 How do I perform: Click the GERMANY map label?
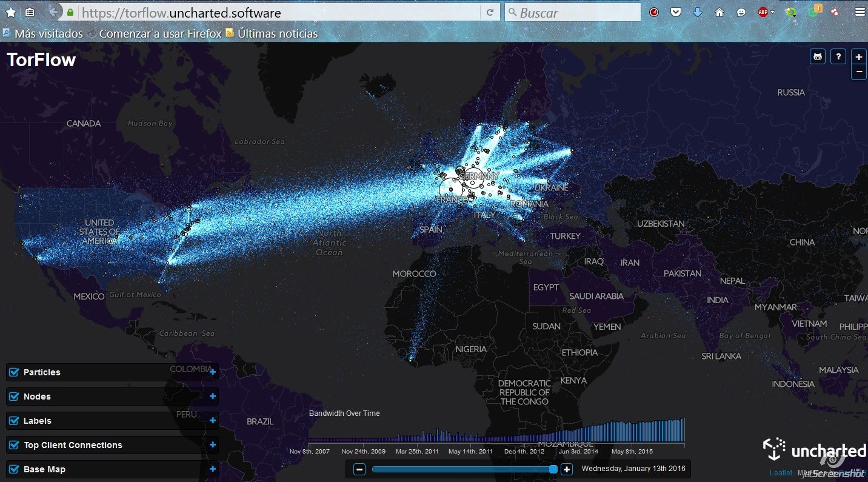(x=480, y=176)
